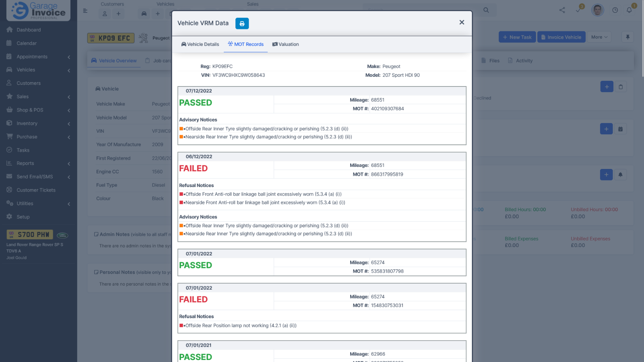Switch to the Valuation tab
This screenshot has height=362, width=644.
coord(285,44)
